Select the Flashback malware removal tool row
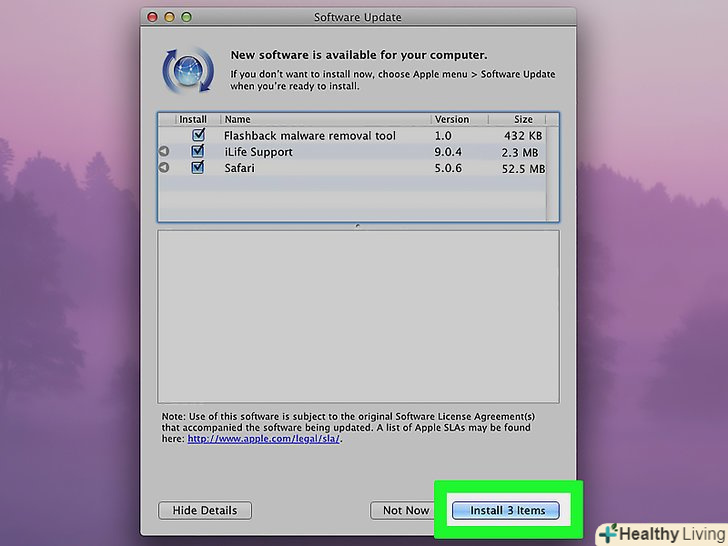Viewport: 728px width, 546px height. [x=352, y=136]
